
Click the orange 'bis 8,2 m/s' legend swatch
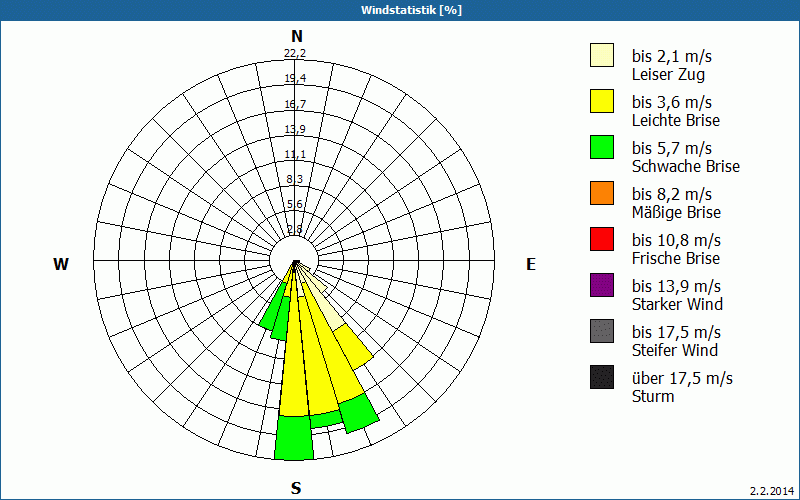602,193
